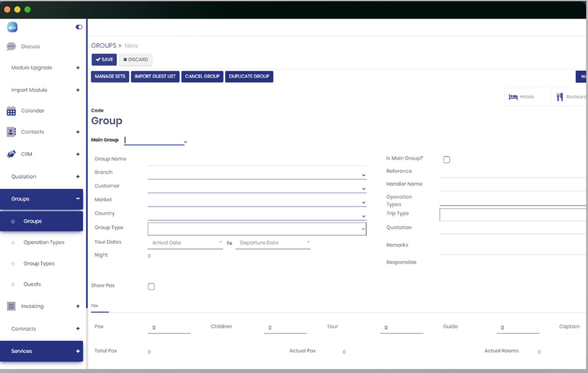588x373 pixels.
Task: Open the CRM handshake icon
Action: click(11, 154)
